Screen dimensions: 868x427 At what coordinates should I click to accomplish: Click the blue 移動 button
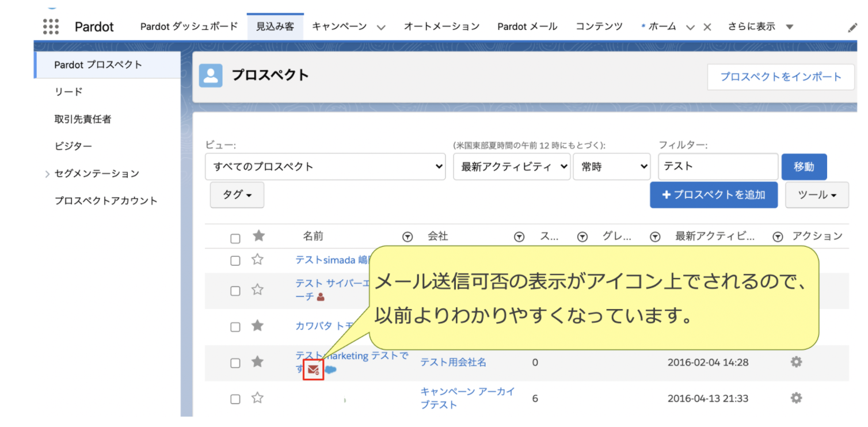(x=804, y=167)
